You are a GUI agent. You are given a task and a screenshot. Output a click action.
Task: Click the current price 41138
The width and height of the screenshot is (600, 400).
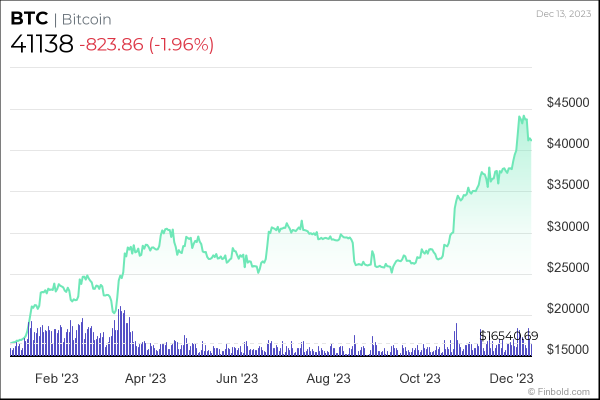point(41,45)
